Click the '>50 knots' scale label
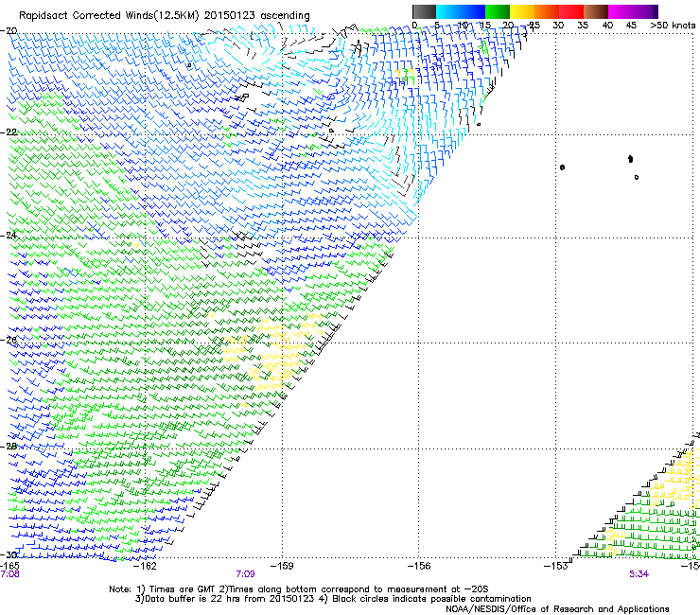The width and height of the screenshot is (700, 615). click(673, 26)
